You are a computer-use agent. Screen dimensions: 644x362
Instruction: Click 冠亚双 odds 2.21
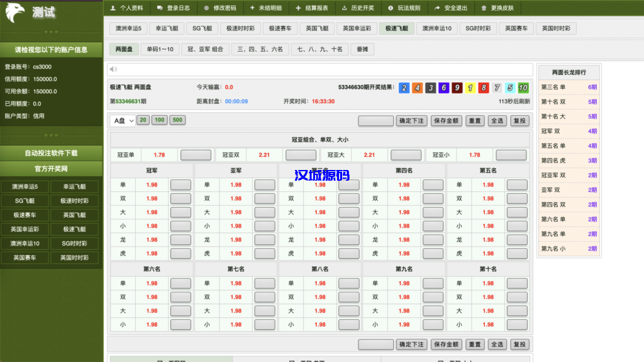(264, 155)
